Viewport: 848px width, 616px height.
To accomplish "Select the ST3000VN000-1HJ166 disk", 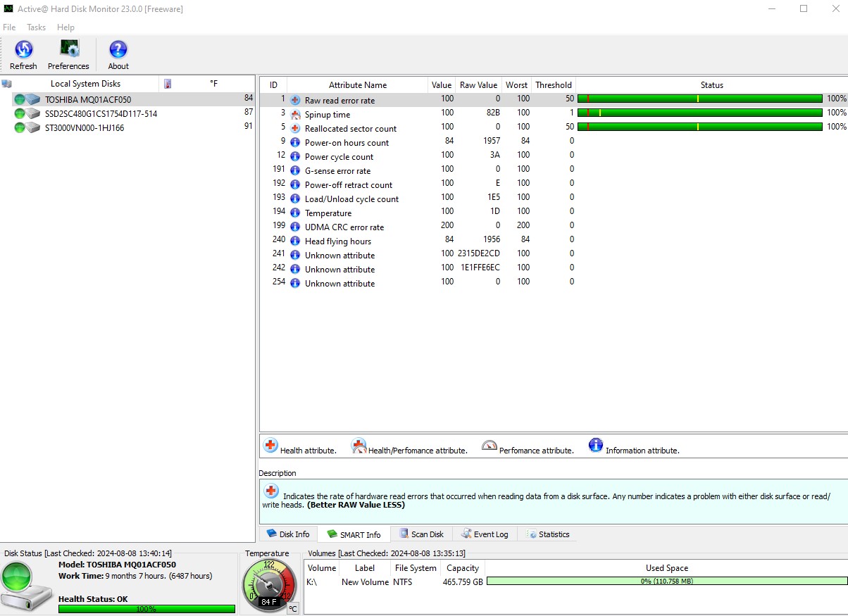I will tap(85, 128).
